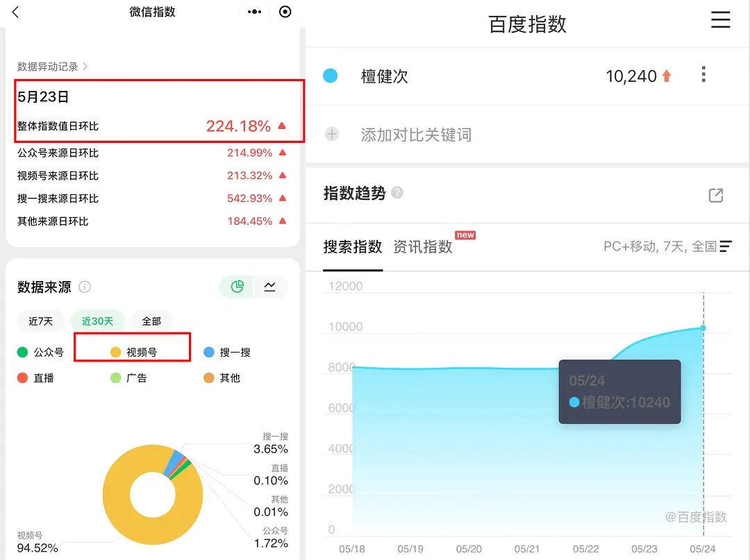Click the 184.45% 其他来源 value
Screen dimensions: 750x560
click(250, 221)
